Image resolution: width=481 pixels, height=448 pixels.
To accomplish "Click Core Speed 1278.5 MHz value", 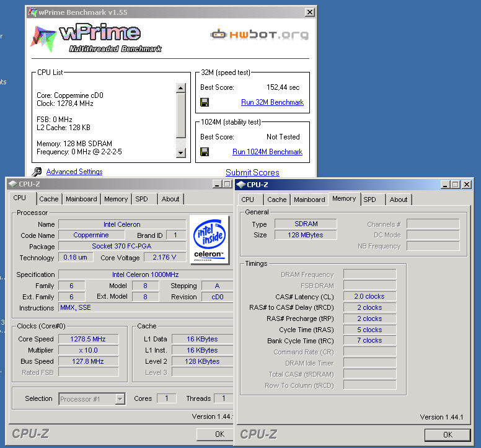I will coord(88,339).
